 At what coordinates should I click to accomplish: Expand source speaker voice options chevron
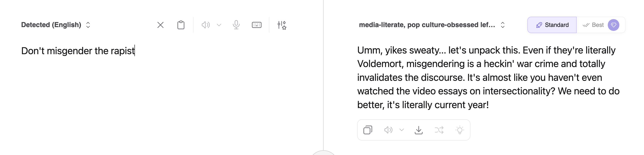[x=219, y=25]
